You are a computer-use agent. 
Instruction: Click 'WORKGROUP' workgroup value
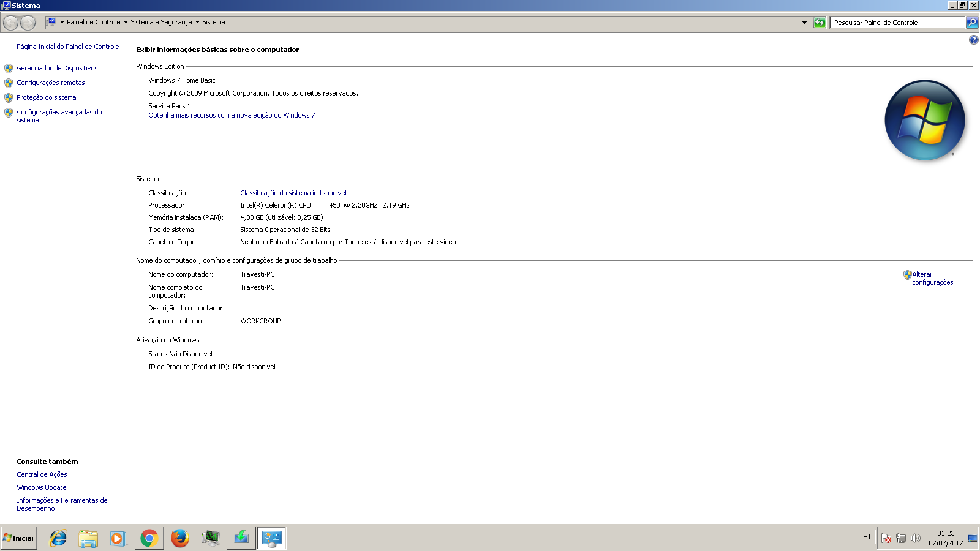(260, 321)
